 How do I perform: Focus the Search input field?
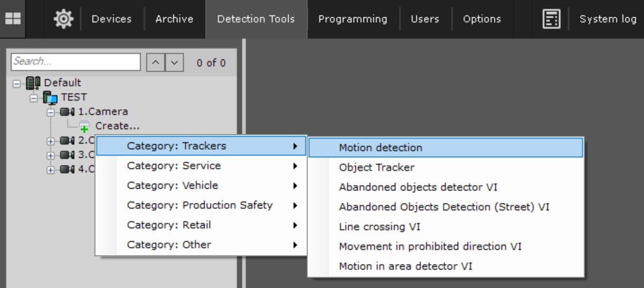75,62
